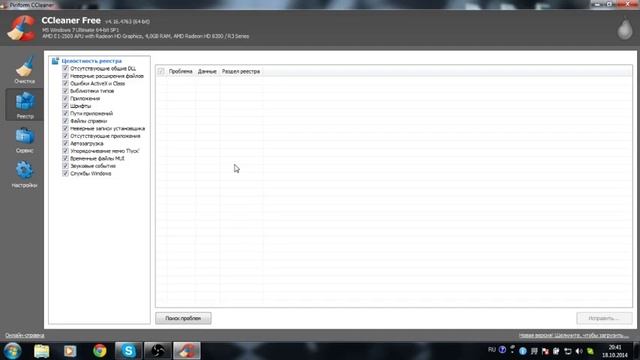Launch Google Chrome from taskbar
Viewport: 640px width, 360px height.
[x=100, y=351]
